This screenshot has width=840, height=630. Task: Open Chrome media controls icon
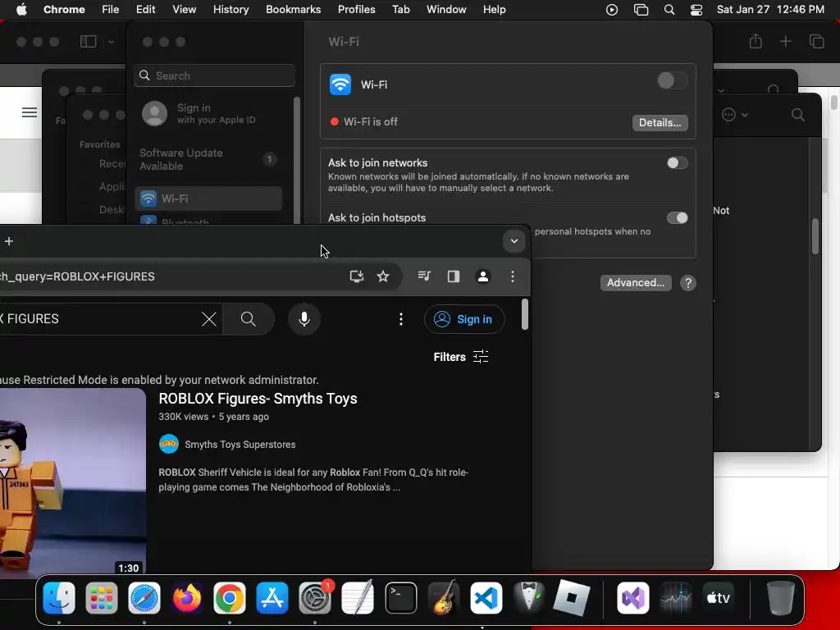click(424, 276)
